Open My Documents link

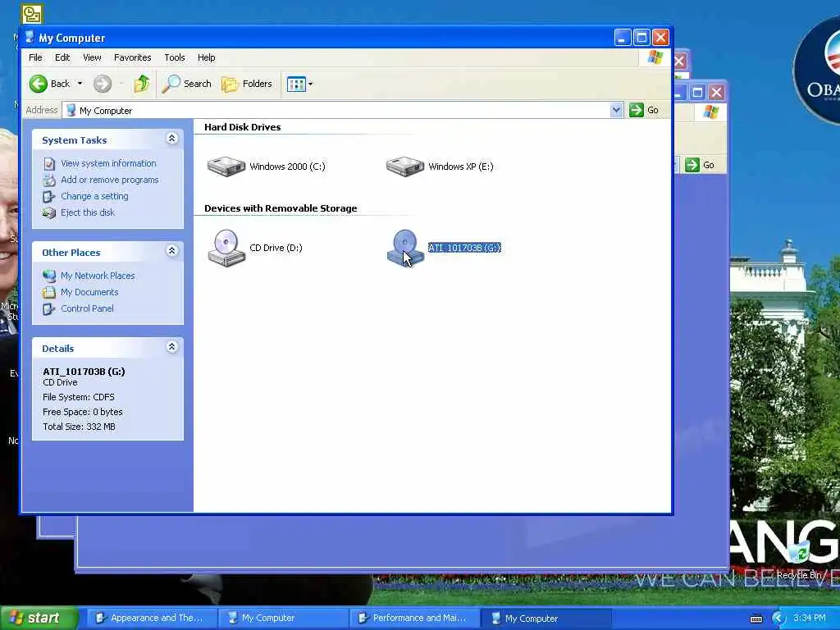89,293
